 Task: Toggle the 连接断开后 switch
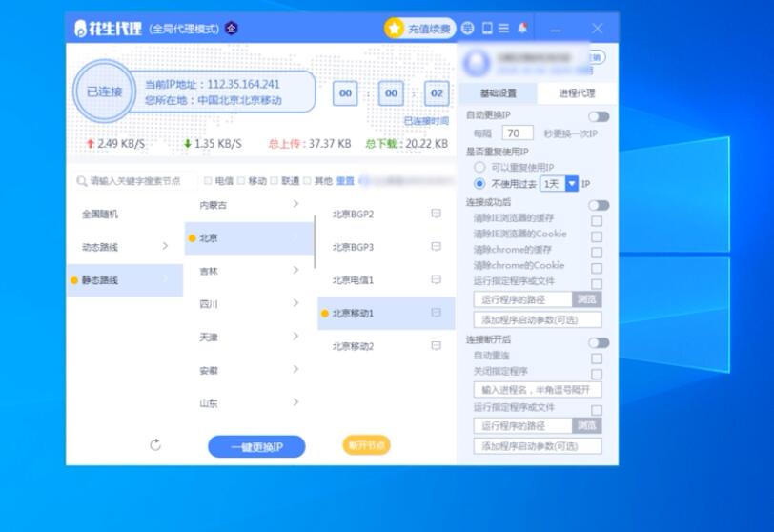click(599, 342)
